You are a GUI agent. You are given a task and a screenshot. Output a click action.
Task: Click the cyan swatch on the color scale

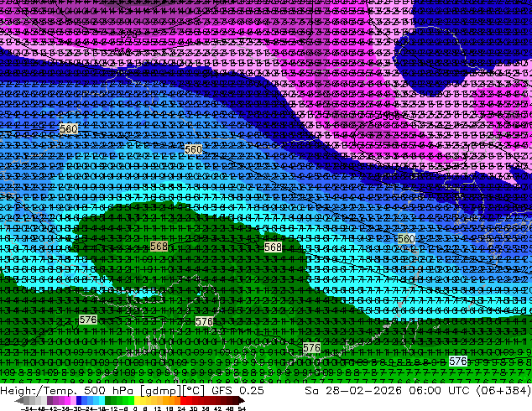[102, 400]
